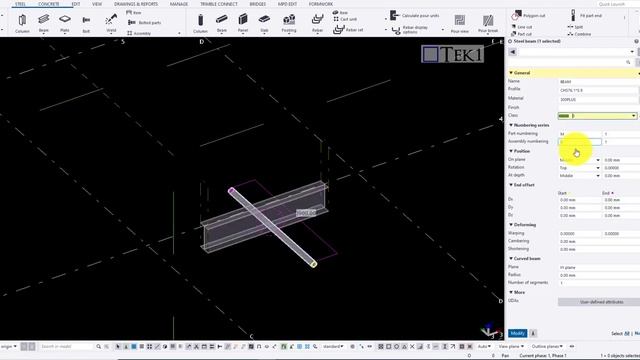Click the Assembly numbering prefix field
640x360 pixels.
(580, 142)
